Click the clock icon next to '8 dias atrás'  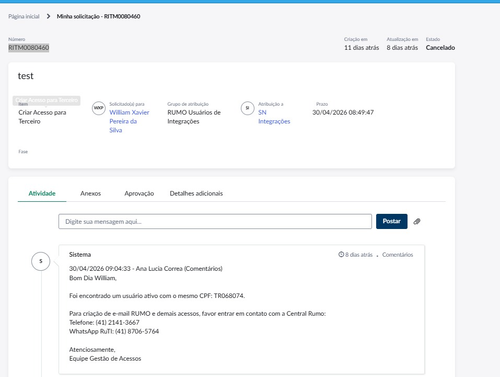point(341,254)
